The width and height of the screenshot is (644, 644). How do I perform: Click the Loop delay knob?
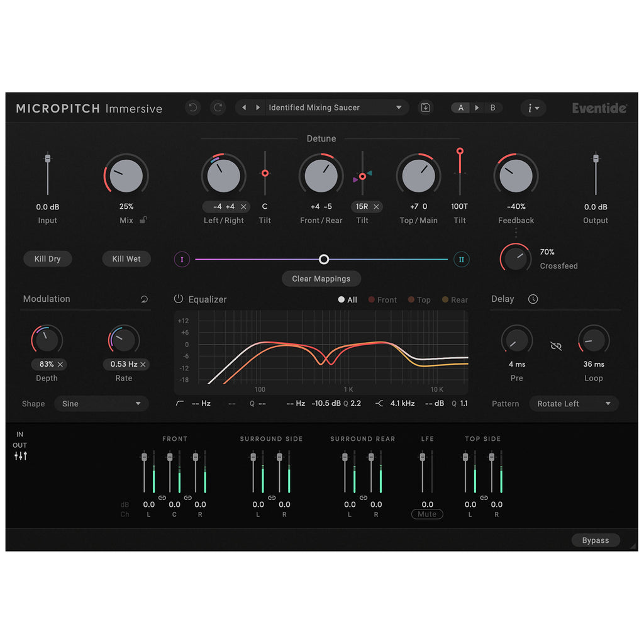coord(594,340)
